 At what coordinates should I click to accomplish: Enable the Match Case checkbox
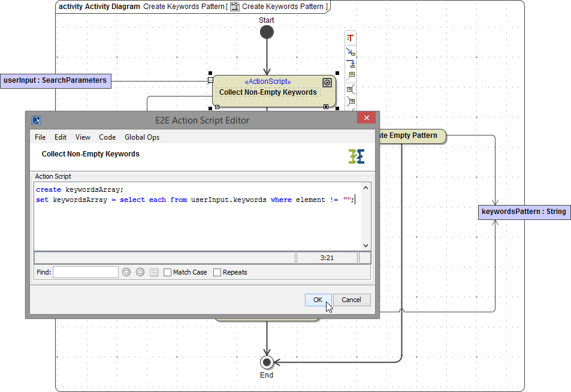coord(168,272)
